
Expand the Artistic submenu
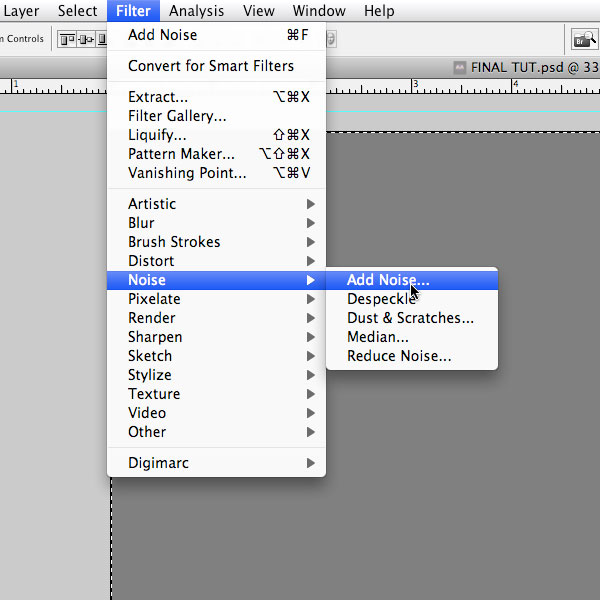[217, 204]
